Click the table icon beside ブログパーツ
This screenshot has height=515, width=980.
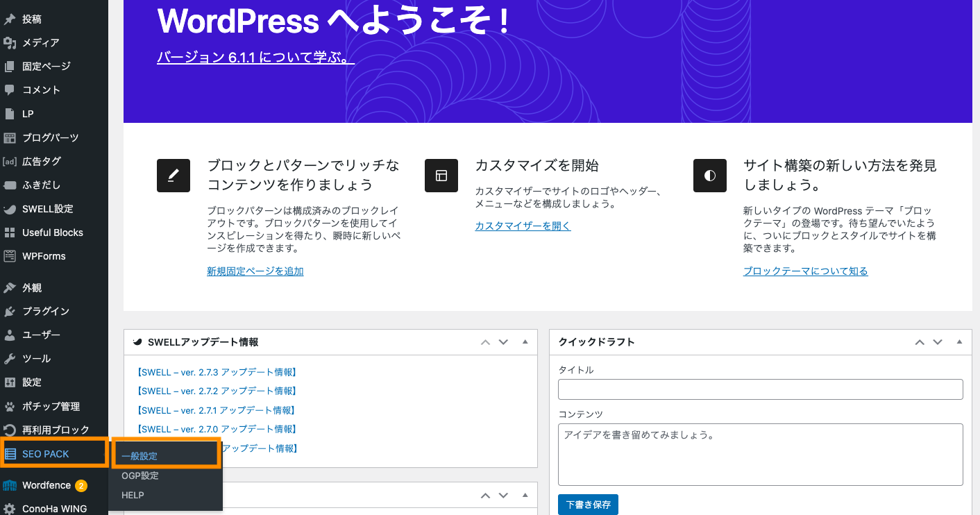coord(10,137)
